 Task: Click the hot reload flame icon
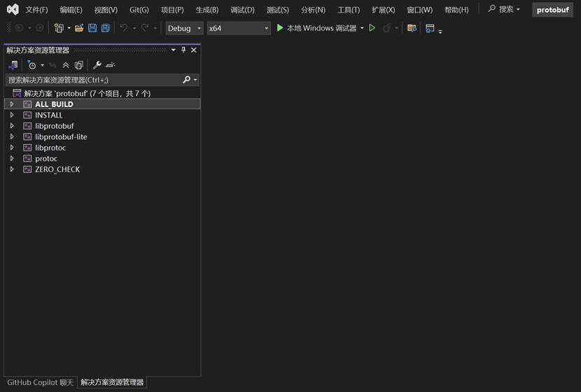pyautogui.click(x=386, y=28)
